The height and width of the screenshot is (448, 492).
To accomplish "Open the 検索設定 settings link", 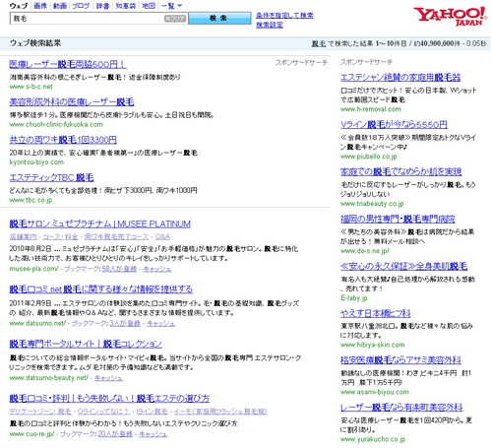I will (x=270, y=25).
